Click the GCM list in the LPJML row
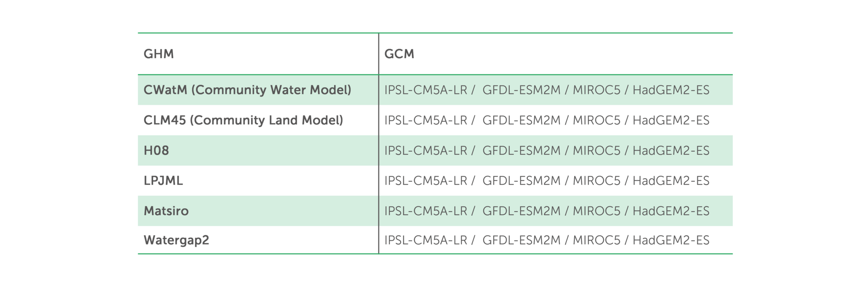Image resolution: width=868 pixels, height=288 pixels. pos(547,180)
